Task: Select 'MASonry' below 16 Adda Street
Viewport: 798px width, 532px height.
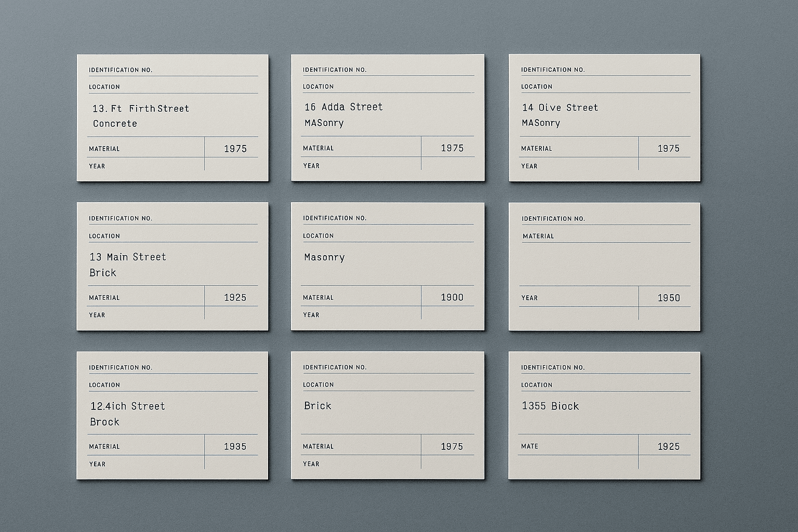Action: [324, 123]
